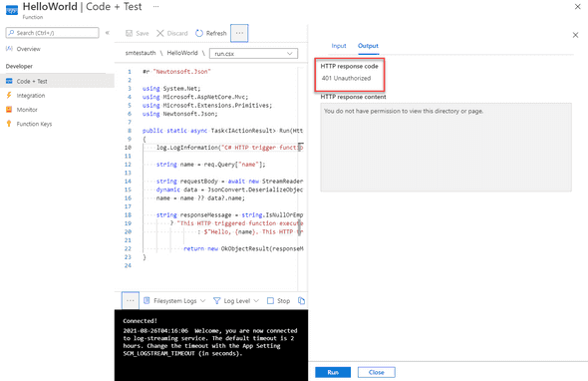Click the code editor vertical scrollbar
Viewport: 588px width, 381px height.
tap(300, 227)
